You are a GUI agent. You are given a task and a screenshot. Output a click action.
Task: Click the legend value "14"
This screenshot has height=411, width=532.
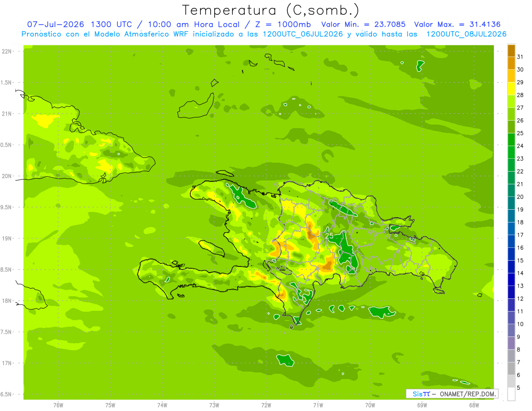click(520, 273)
